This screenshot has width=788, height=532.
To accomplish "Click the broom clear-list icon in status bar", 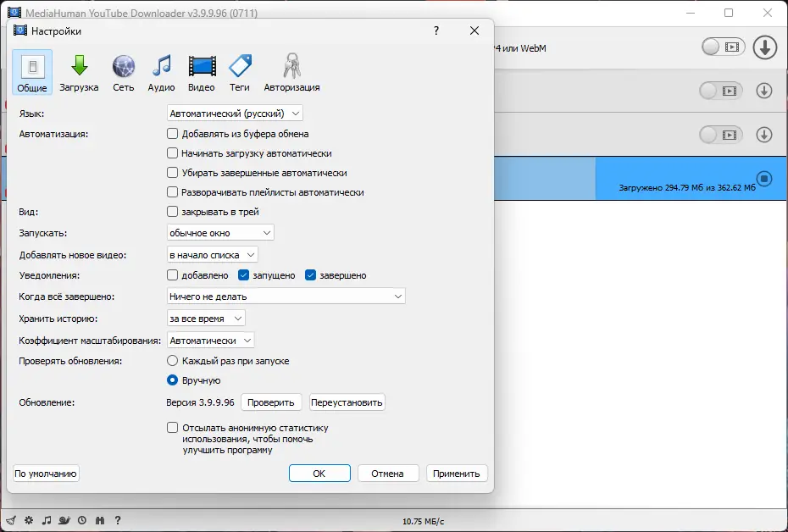I will 11,520.
